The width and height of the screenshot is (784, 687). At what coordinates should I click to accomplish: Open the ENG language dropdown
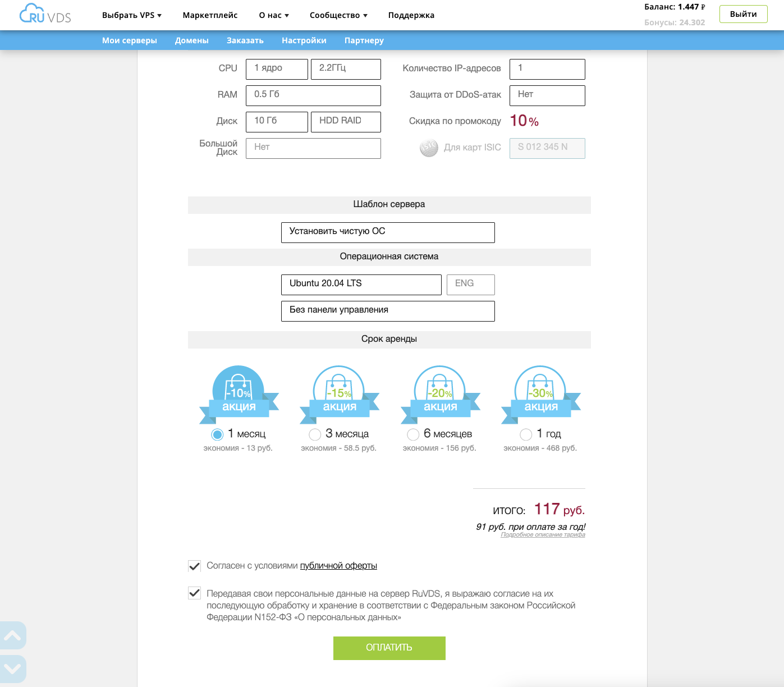[470, 285]
